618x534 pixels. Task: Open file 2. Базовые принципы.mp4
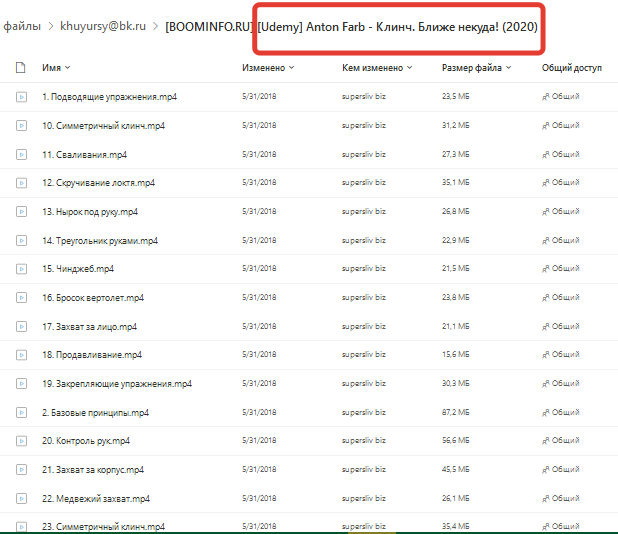(95, 413)
